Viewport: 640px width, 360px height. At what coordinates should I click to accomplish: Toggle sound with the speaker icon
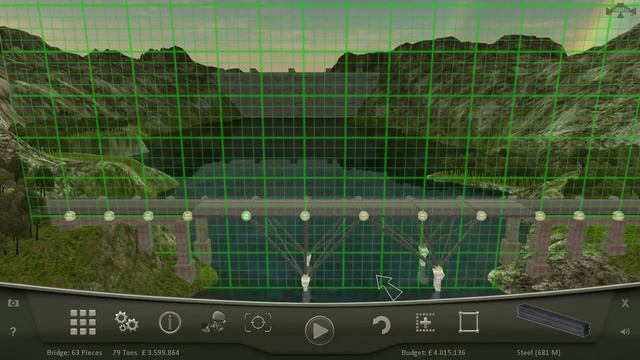coord(625,332)
